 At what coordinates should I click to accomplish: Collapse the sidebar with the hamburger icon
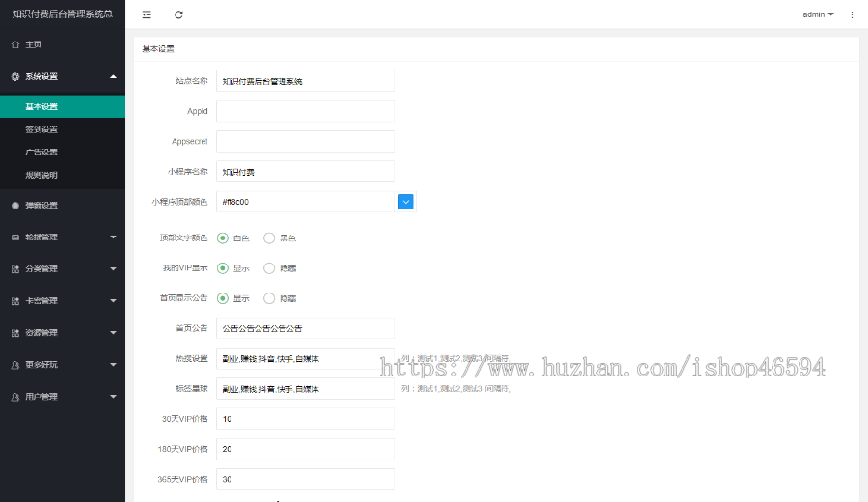[147, 14]
